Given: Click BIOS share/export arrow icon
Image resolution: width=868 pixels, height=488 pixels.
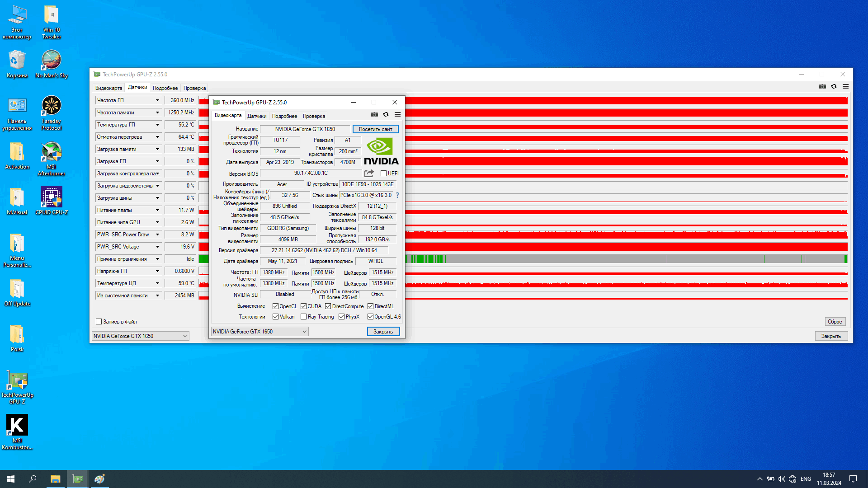Looking at the screenshot, I should pos(369,173).
